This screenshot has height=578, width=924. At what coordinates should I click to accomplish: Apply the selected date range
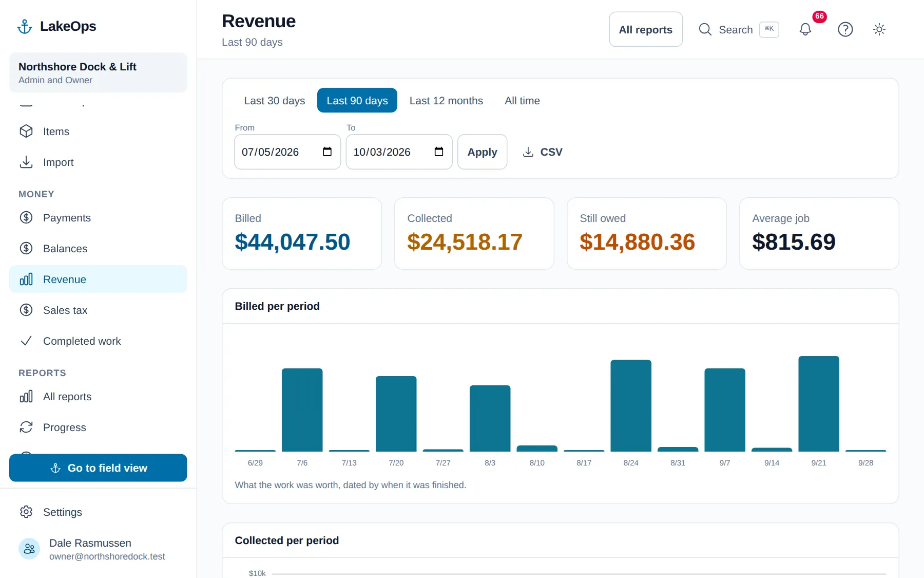(x=483, y=152)
